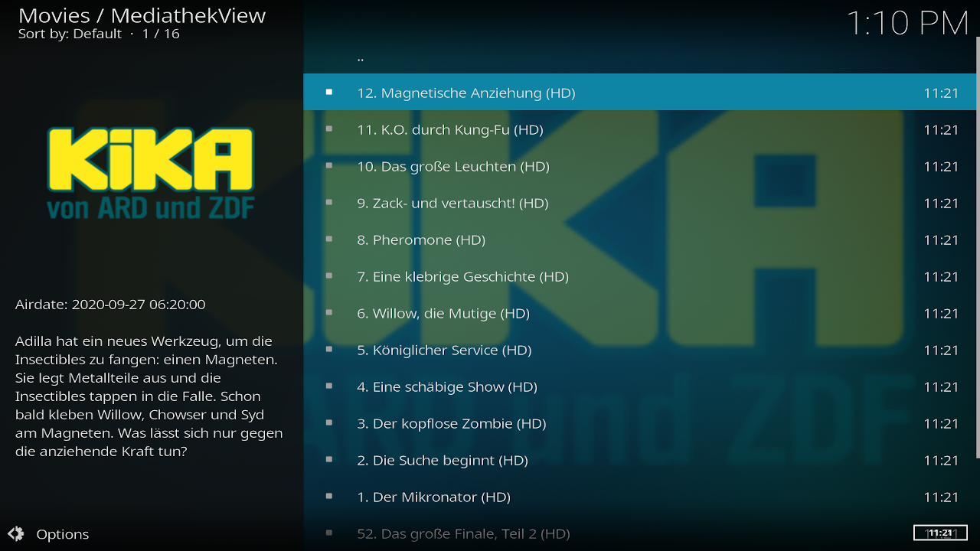980x551 pixels.
Task: Click Sort by: Default label
Action: (70, 34)
